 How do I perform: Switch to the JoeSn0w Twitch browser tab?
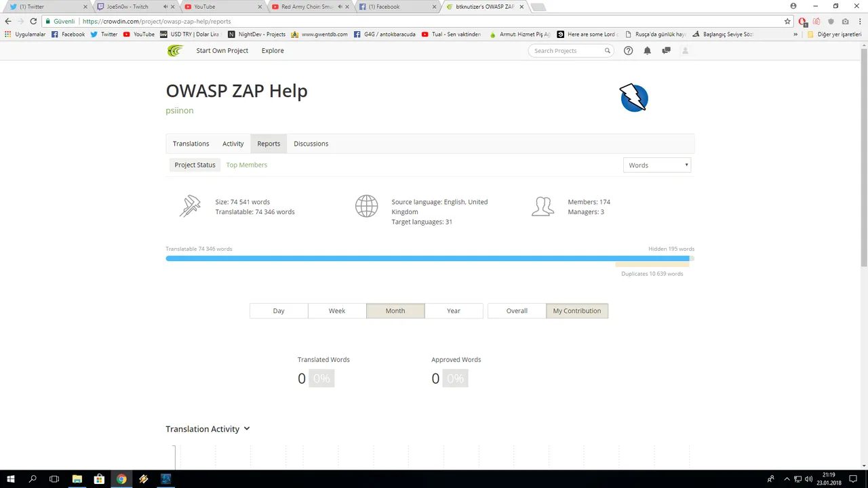click(134, 7)
